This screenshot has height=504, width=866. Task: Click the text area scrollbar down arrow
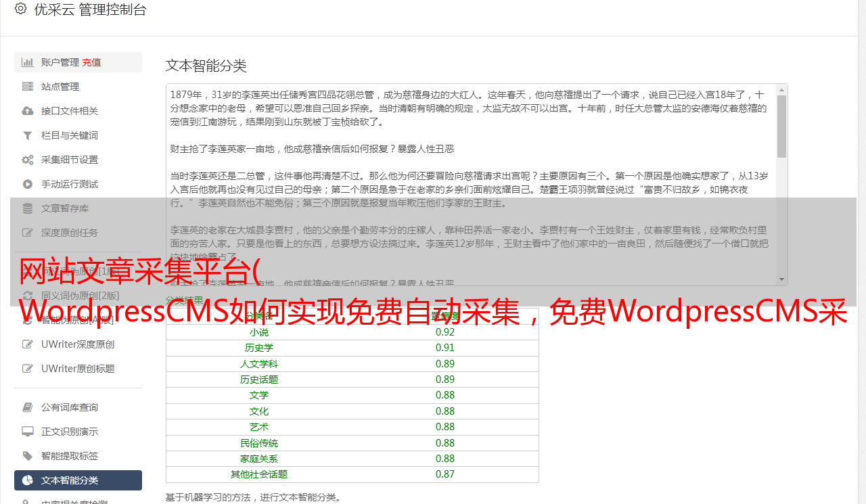click(782, 279)
